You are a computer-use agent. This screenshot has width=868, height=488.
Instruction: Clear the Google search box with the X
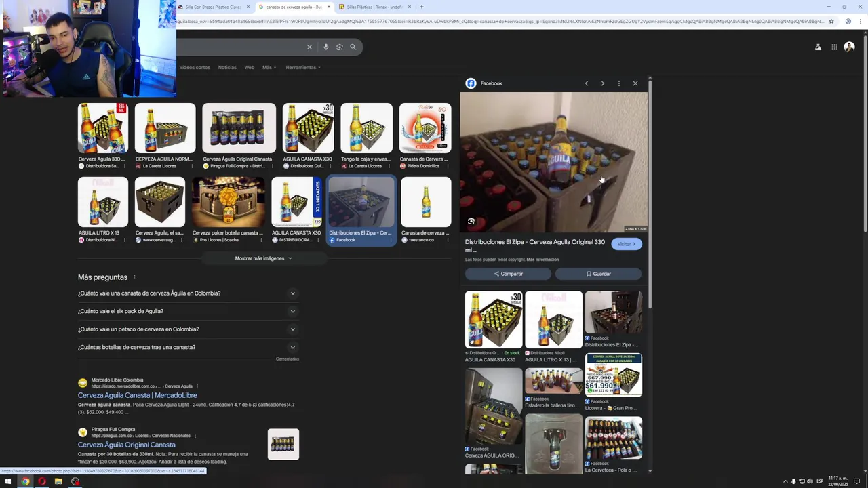[x=309, y=47]
